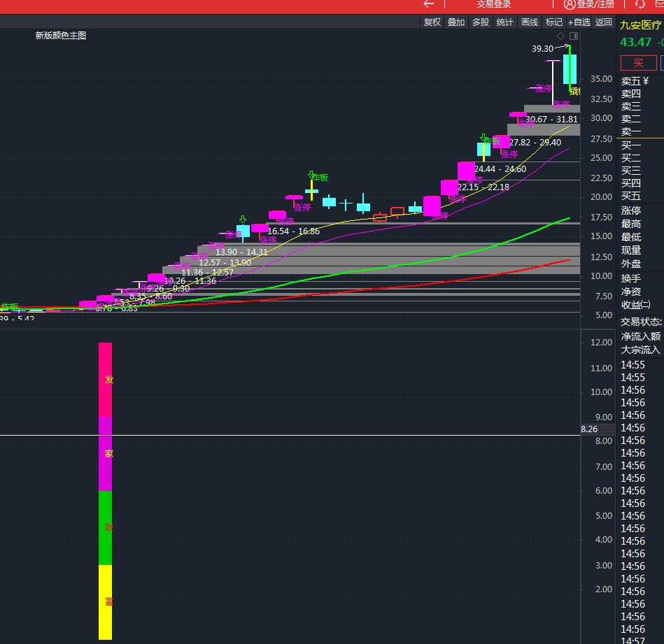Select yellow 富 segment of indicator bar
The image size is (664, 644).
click(x=106, y=602)
